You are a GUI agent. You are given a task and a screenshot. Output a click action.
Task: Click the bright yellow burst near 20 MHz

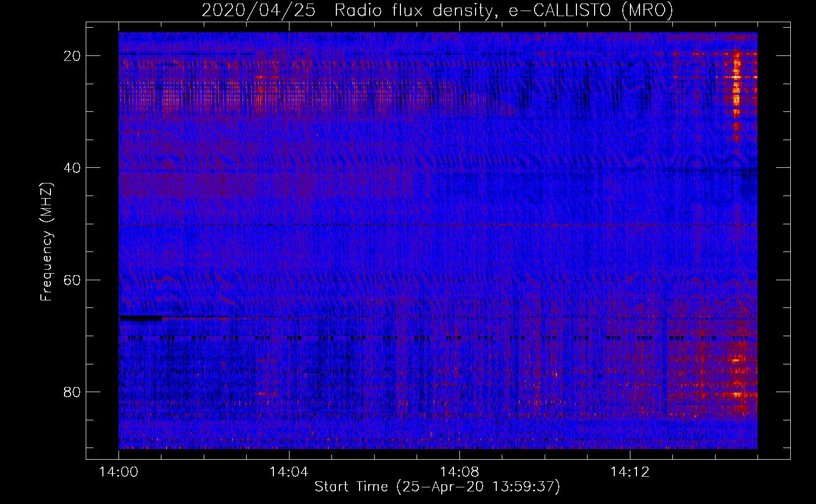[736, 83]
